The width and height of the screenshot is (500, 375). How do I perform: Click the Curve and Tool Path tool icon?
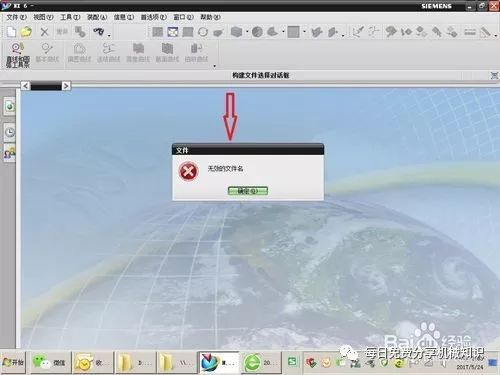click(17, 55)
